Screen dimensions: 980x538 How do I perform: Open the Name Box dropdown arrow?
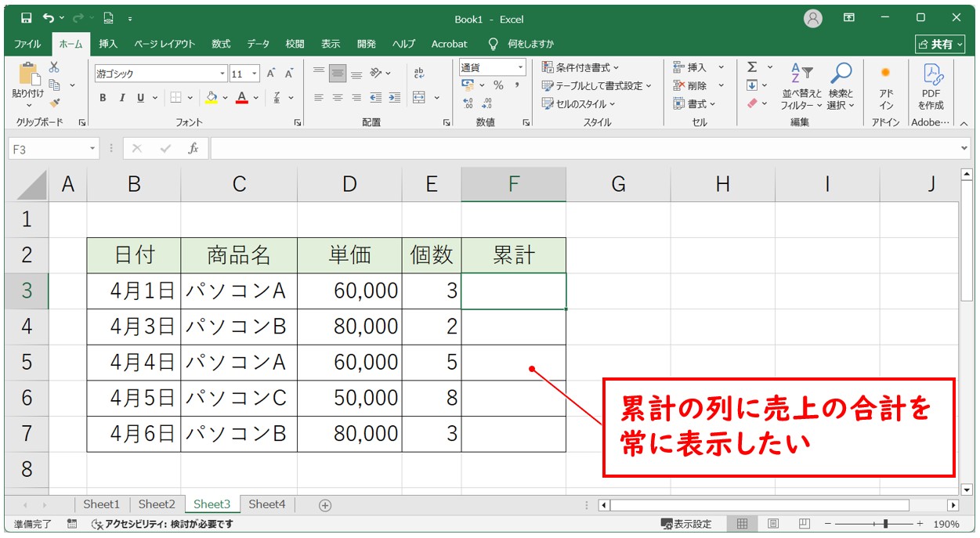pyautogui.click(x=92, y=149)
